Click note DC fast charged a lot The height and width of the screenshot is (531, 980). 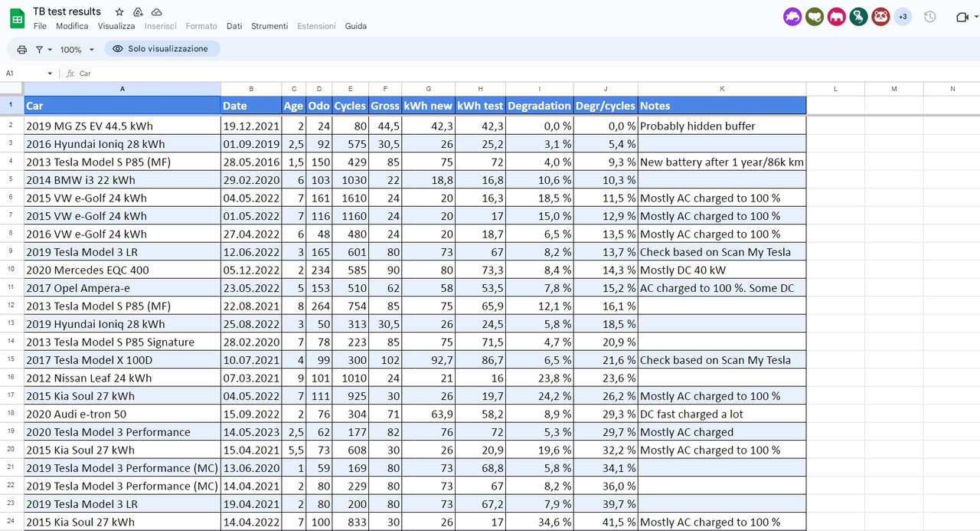pyautogui.click(x=722, y=414)
